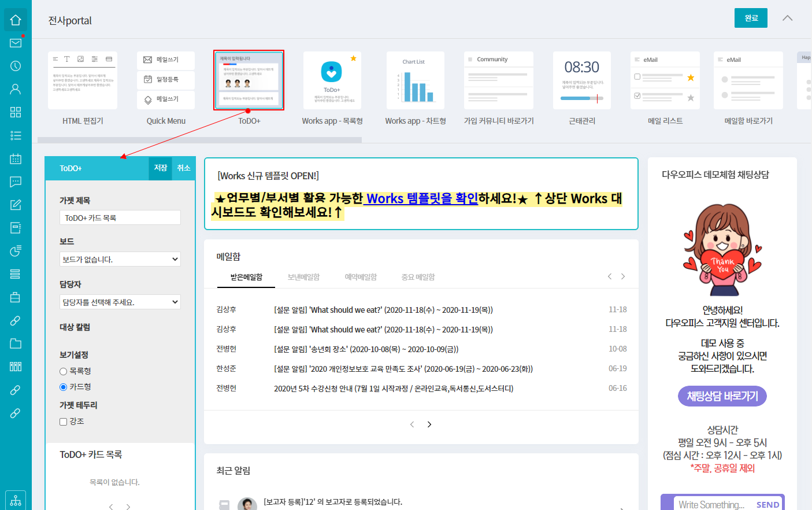Open mail from the envelope sidebar icon
This screenshot has height=510, width=812.
click(16, 43)
